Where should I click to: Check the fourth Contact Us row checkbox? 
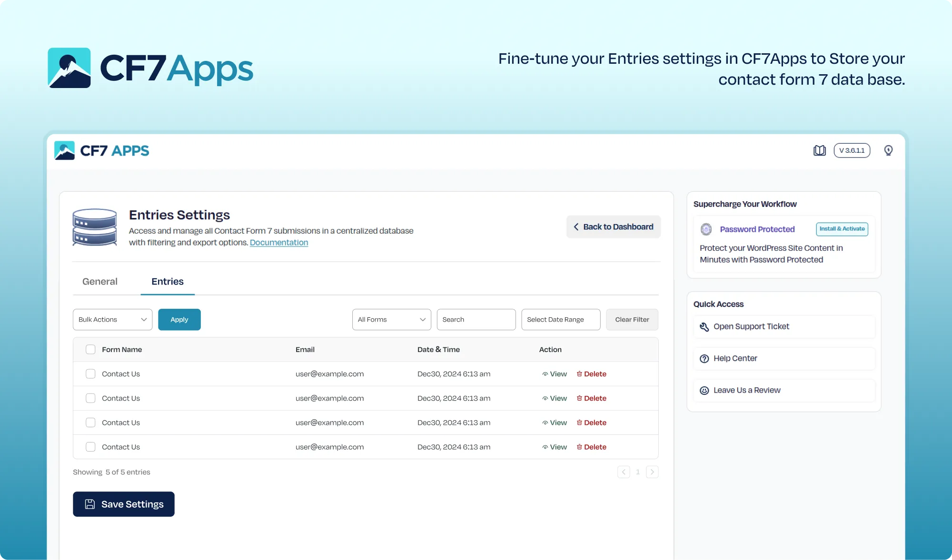point(90,447)
